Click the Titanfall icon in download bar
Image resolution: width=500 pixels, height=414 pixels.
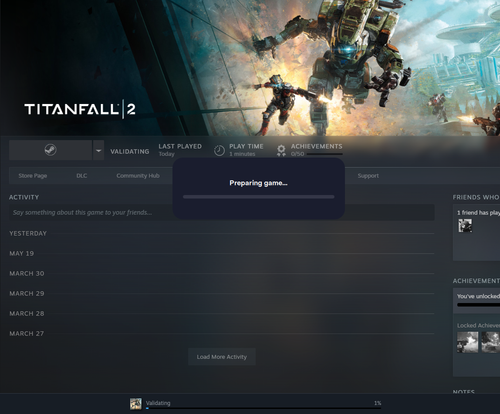pyautogui.click(x=136, y=404)
